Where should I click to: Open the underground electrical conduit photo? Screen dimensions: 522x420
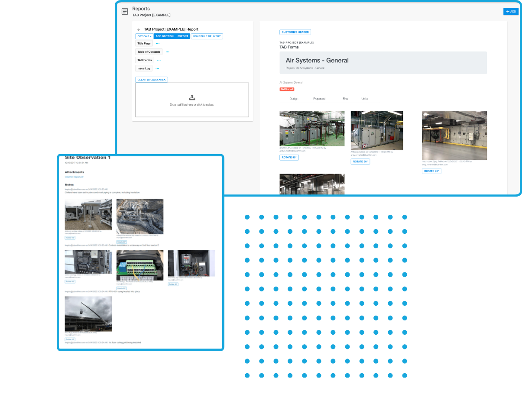pos(140,216)
